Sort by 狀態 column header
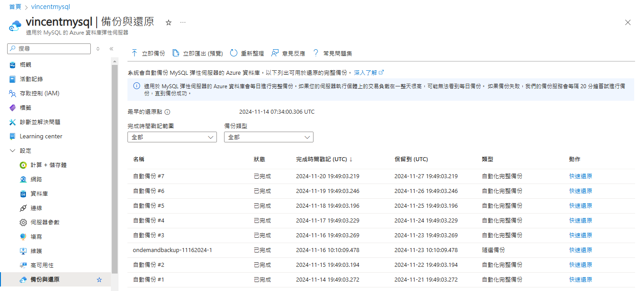Viewport: 644px width, 291px height. (259, 159)
